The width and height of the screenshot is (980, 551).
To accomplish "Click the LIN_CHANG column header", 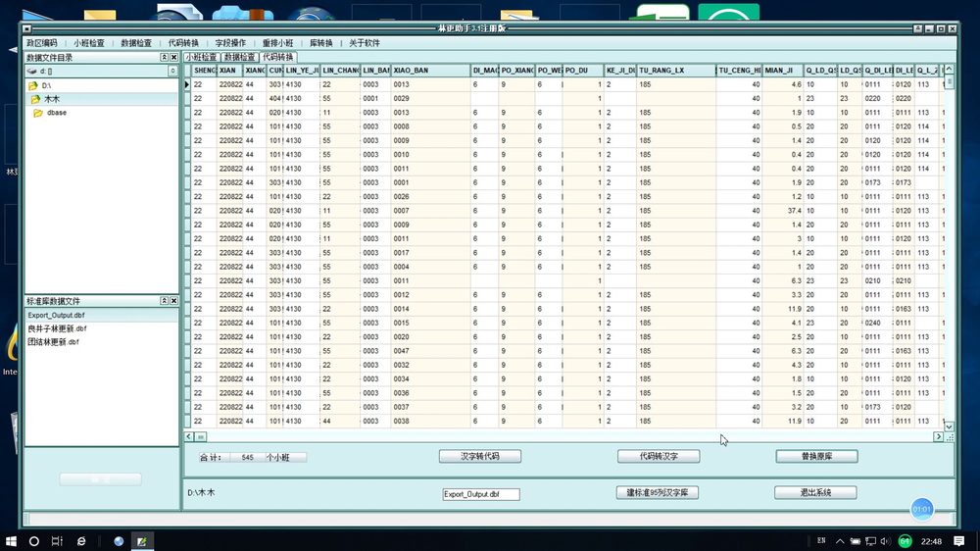I will tap(341, 71).
